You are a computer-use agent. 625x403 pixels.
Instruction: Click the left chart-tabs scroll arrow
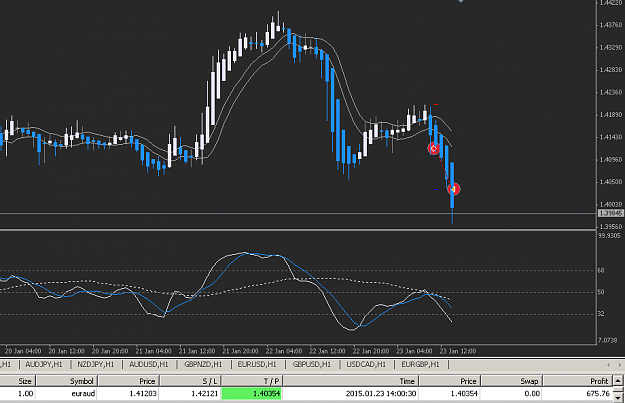(x=608, y=365)
